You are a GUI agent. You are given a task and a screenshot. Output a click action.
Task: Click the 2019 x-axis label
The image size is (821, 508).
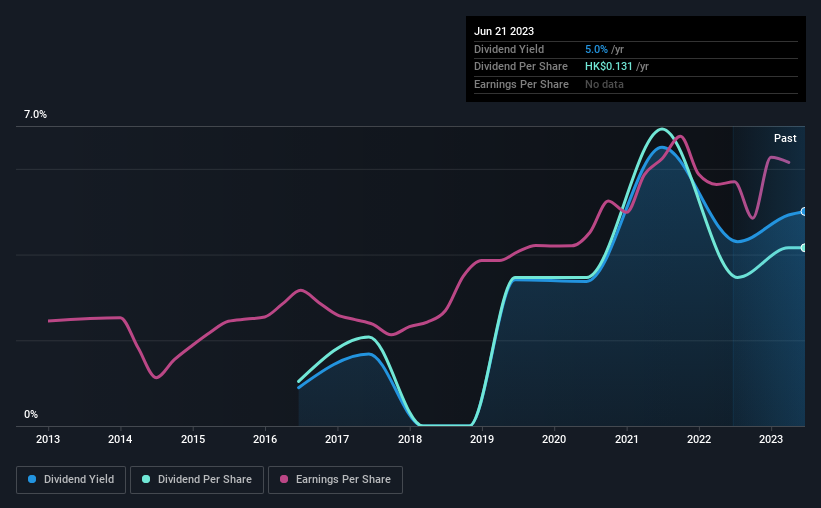[482, 439]
